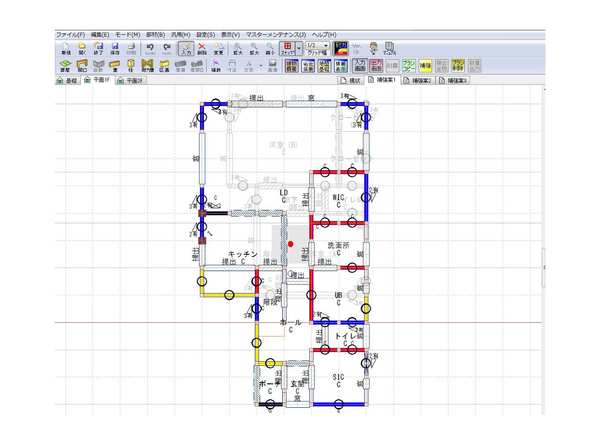Click the WIC room label

(x=338, y=197)
